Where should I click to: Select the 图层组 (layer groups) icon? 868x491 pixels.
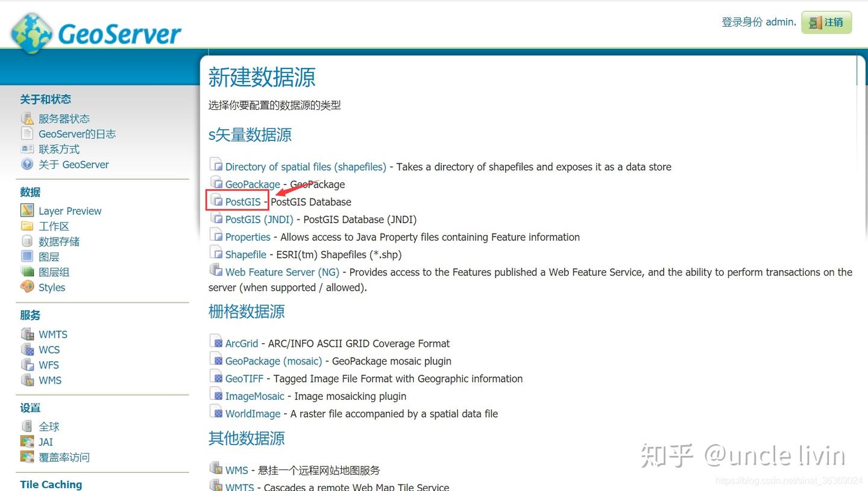coord(27,271)
